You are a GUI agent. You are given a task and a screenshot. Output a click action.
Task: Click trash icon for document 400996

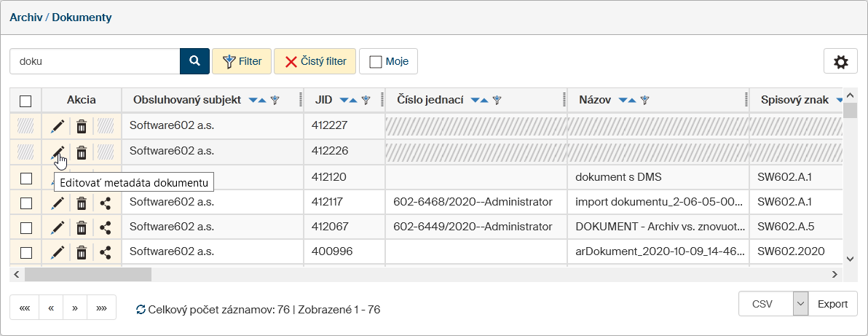(82, 252)
